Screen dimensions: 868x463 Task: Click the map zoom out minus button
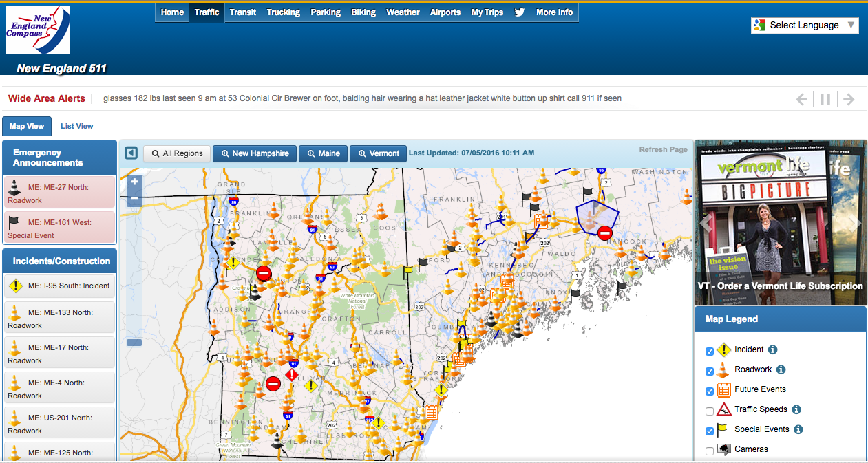[135, 199]
